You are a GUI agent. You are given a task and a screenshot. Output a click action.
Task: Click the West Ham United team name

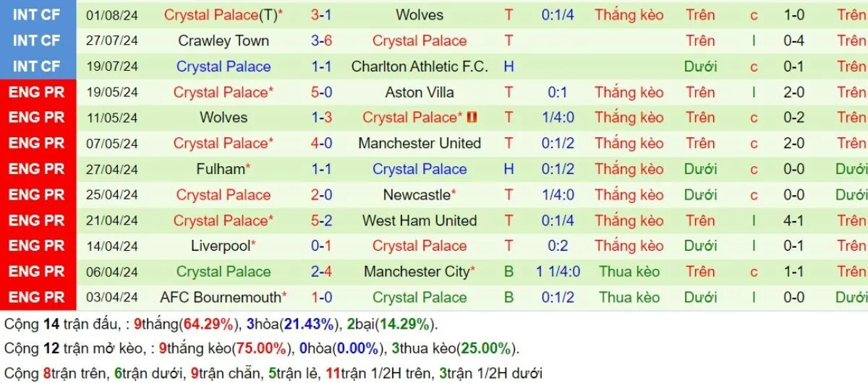(420, 220)
